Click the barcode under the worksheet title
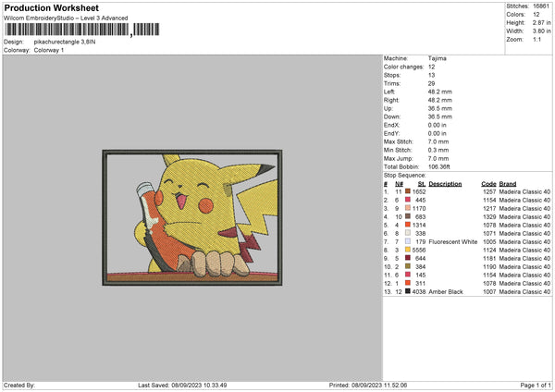 tap(67, 31)
